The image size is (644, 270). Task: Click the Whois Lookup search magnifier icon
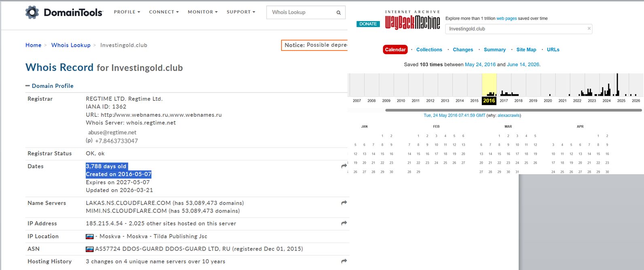(x=339, y=13)
